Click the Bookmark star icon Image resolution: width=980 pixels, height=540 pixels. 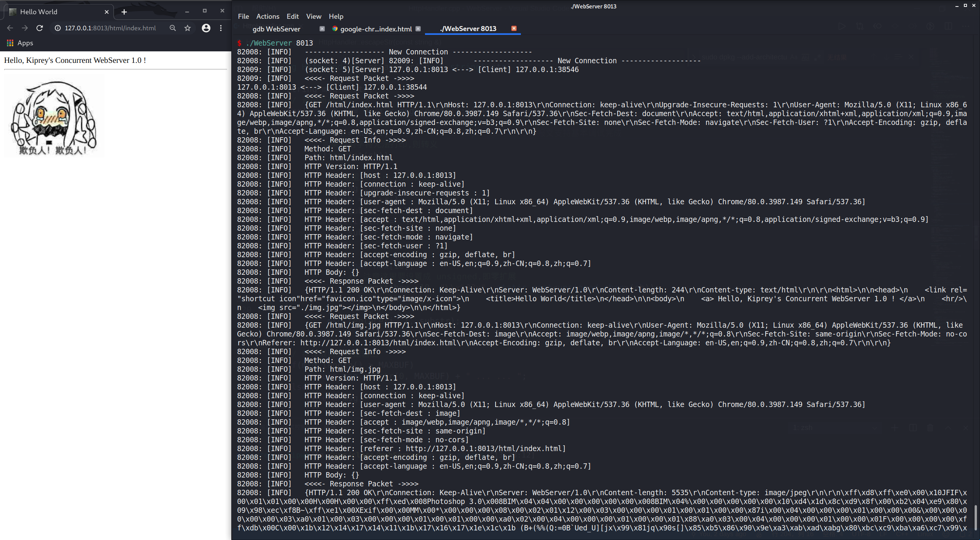(188, 28)
